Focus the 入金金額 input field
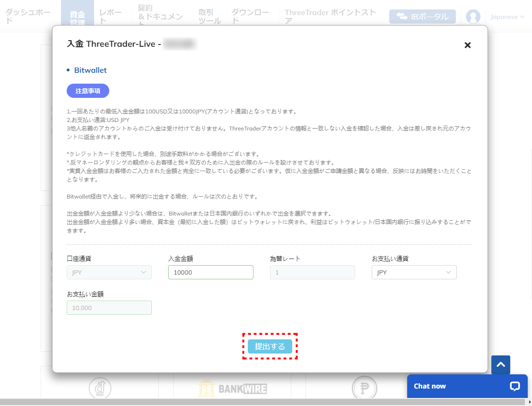Viewport: 532px width, 406px height. click(x=211, y=272)
